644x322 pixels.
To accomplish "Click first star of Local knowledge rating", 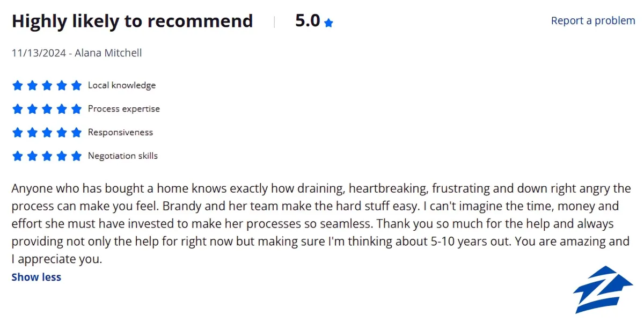I will click(x=17, y=85).
